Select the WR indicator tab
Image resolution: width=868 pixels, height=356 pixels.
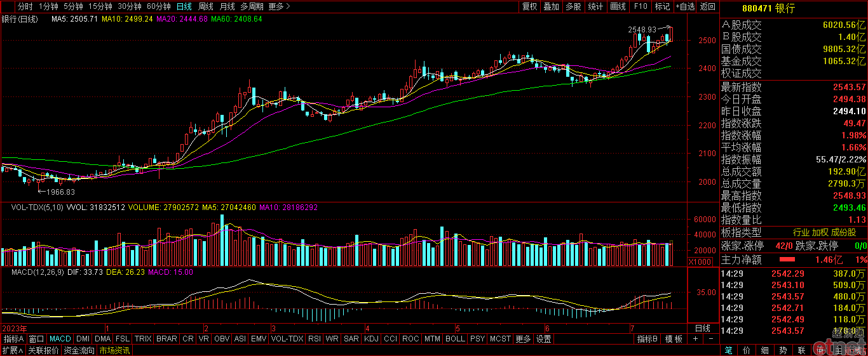[x=332, y=340]
